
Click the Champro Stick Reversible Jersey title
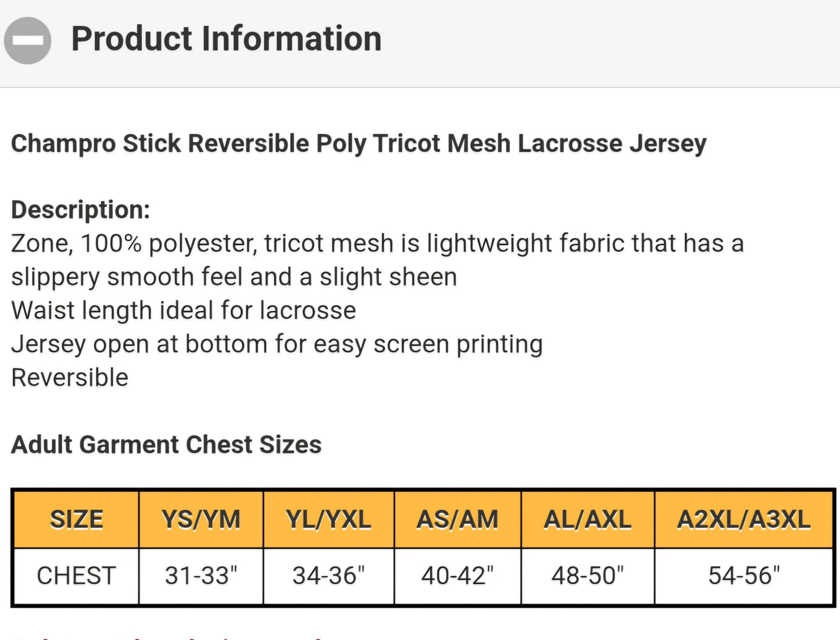(359, 144)
